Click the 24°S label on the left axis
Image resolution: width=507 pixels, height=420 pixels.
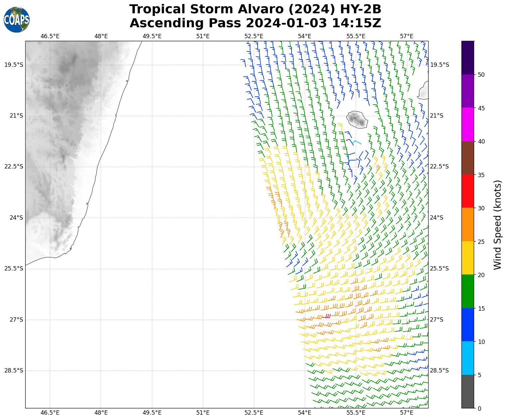(16, 218)
